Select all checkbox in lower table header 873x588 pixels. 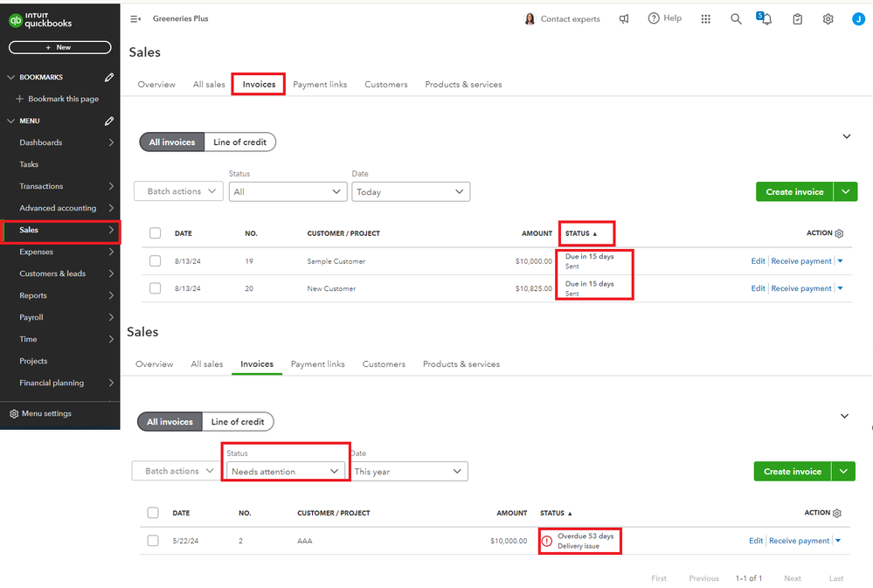(x=153, y=513)
